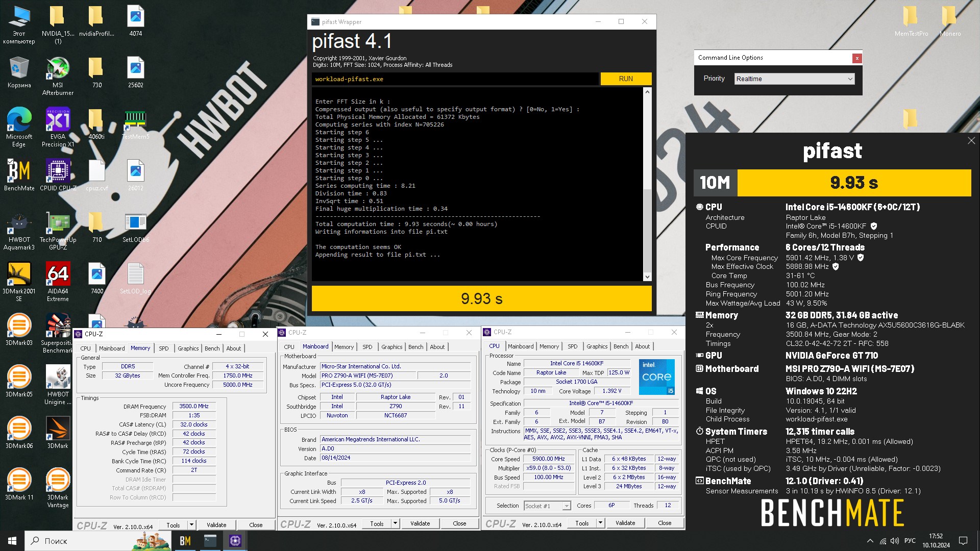Click terminal icon in taskbar

[x=210, y=541]
